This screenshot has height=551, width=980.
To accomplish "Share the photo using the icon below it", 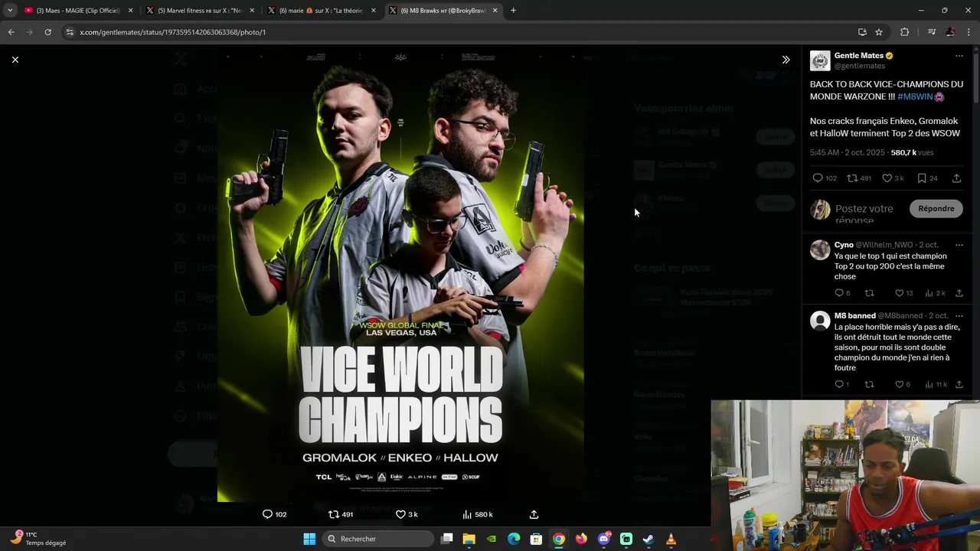I will click(534, 514).
